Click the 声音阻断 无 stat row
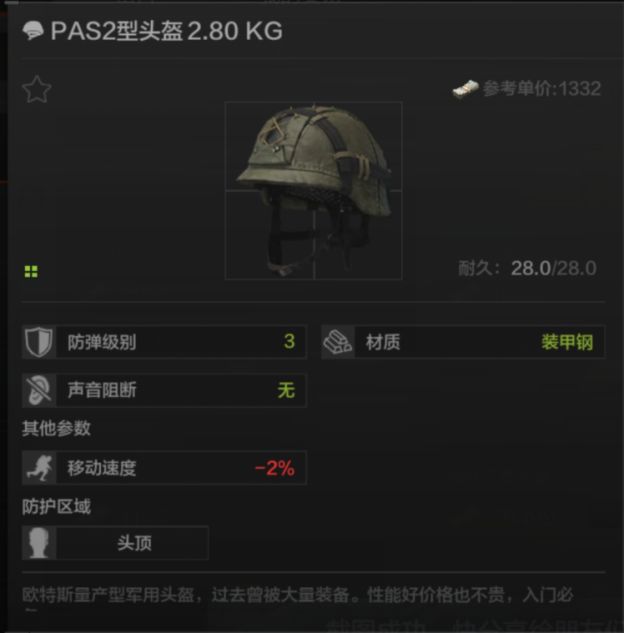Image resolution: width=624 pixels, height=633 pixels. click(164, 390)
